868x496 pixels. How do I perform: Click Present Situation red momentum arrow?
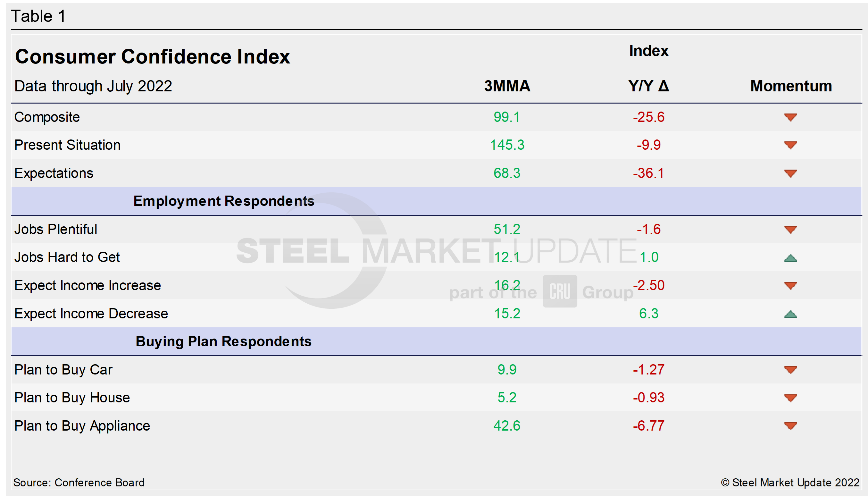pyautogui.click(x=790, y=146)
